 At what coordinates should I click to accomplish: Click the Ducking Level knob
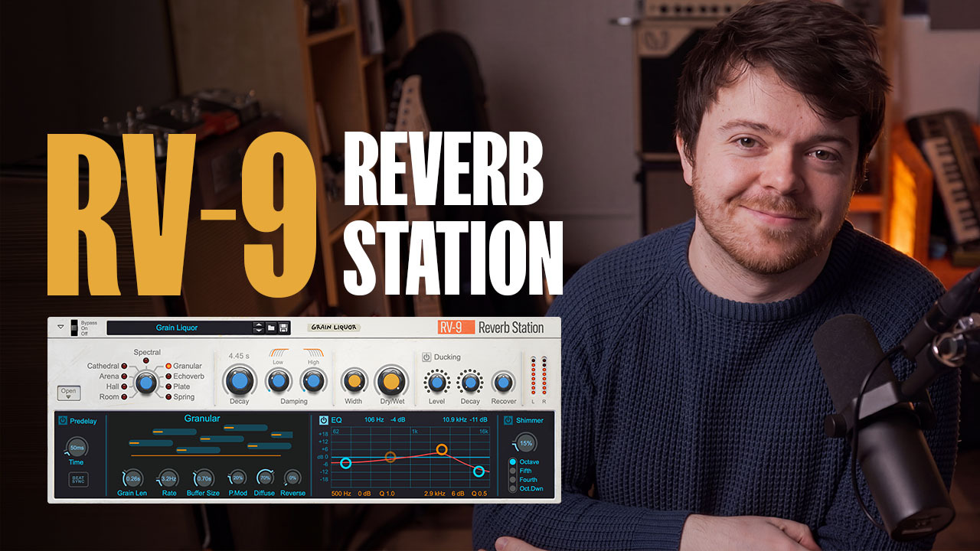point(436,382)
